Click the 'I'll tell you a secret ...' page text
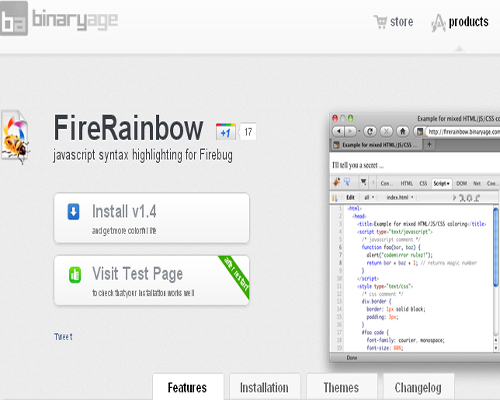Screen dimensions: 500x400 pos(358,165)
